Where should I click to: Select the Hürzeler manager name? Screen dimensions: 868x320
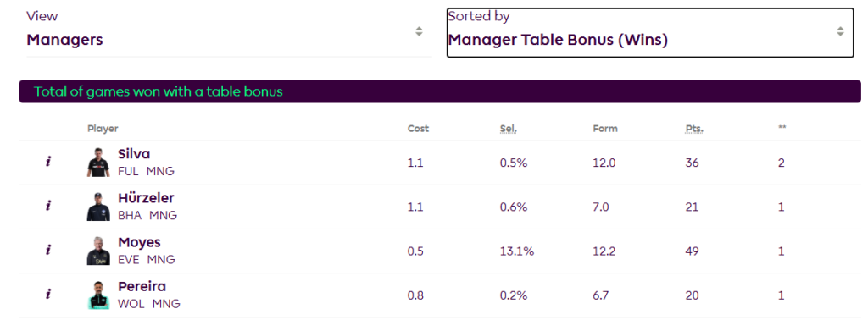(x=146, y=198)
